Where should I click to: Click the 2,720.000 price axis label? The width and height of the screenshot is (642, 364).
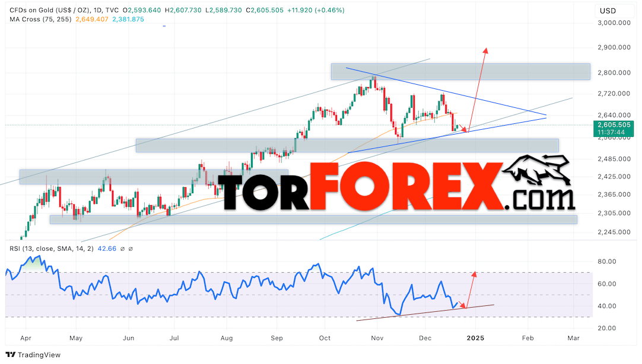point(614,94)
